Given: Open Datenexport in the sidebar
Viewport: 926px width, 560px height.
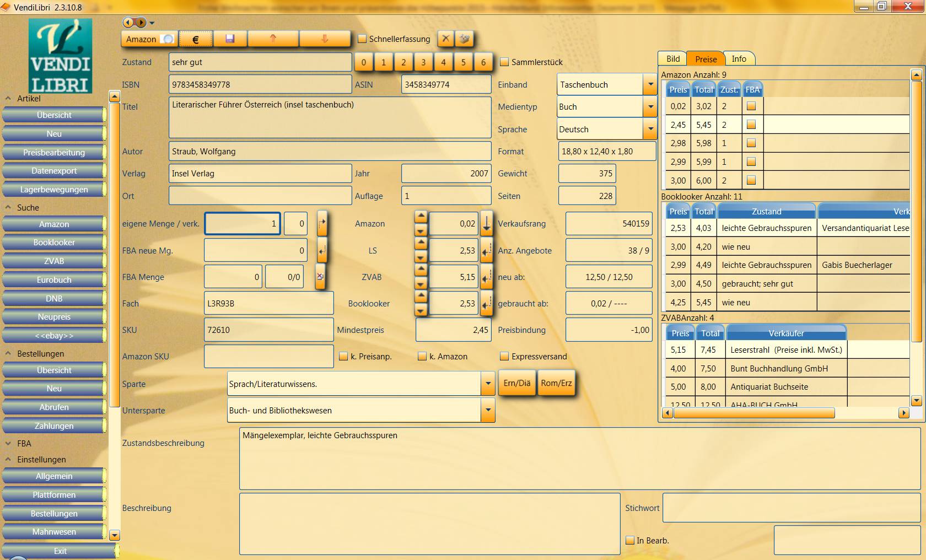Looking at the screenshot, I should (x=54, y=171).
